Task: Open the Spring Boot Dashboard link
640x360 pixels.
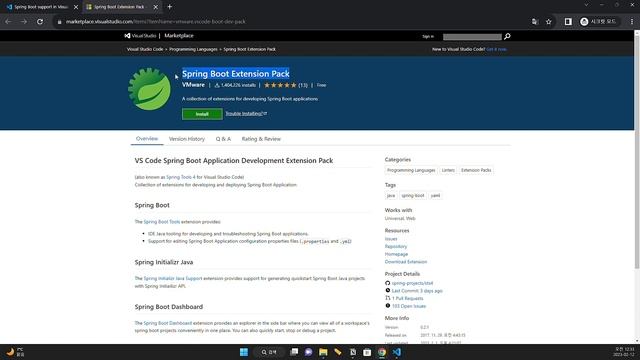Action: point(167,323)
